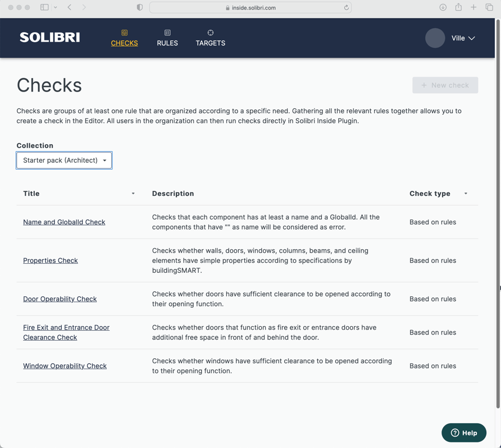The image size is (501, 448).
Task: Click the Check type header text
Action: click(x=430, y=194)
